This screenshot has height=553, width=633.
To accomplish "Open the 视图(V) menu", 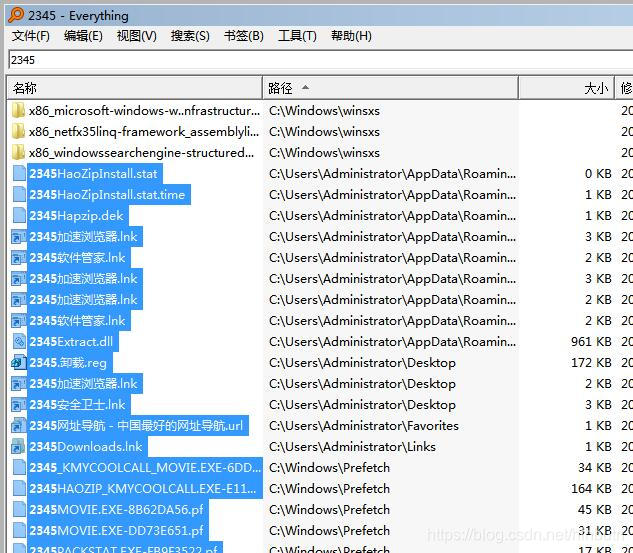I will point(136,36).
